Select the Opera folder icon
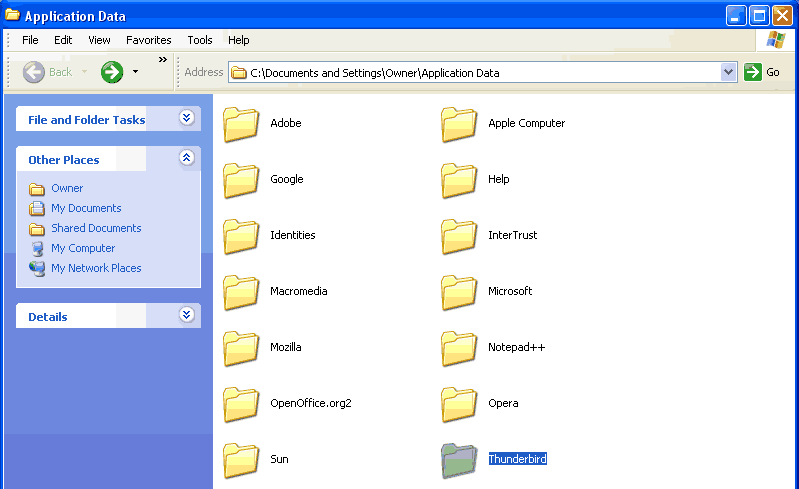Viewport: 799px width, 489px height. [x=459, y=404]
